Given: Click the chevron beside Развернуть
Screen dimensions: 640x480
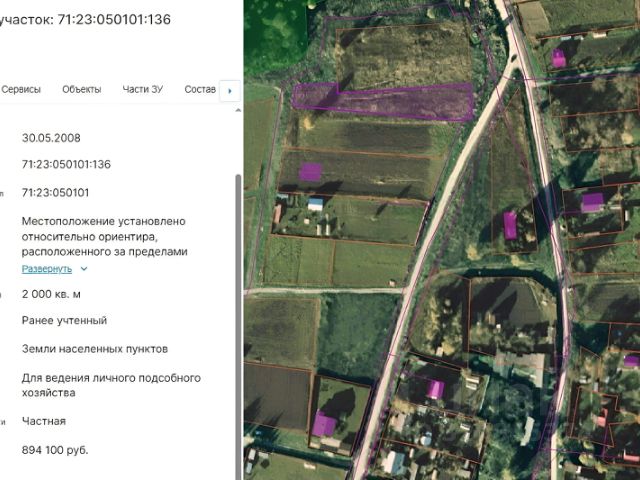Looking at the screenshot, I should (x=84, y=269).
